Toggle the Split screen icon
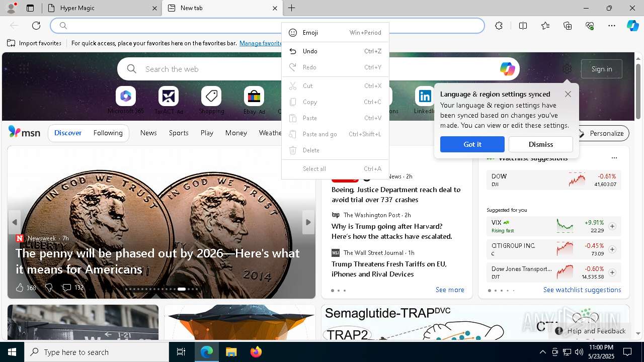 (x=523, y=26)
